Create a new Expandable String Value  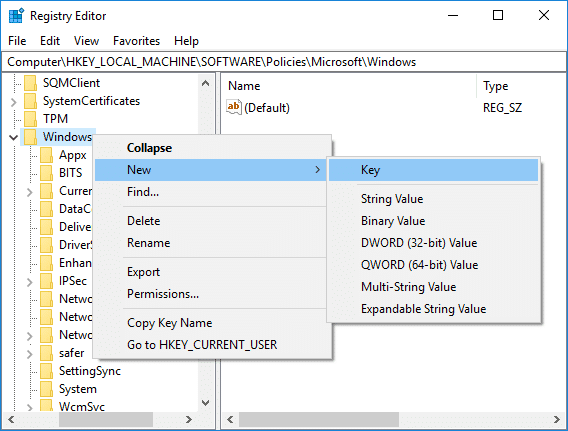pyautogui.click(x=434, y=309)
